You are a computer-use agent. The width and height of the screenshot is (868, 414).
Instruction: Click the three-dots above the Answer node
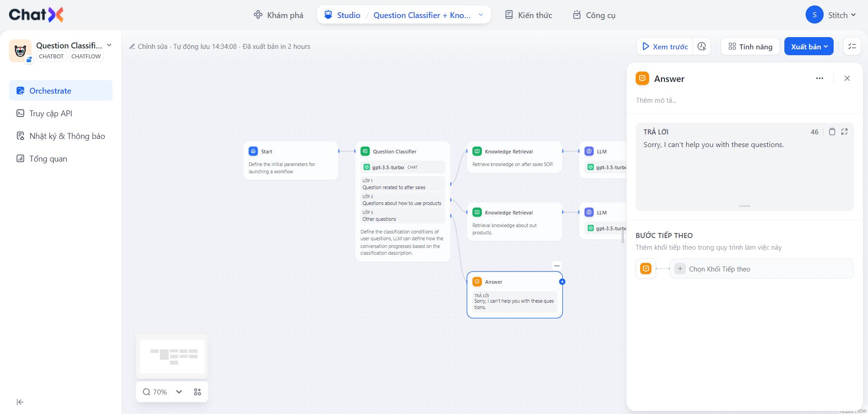[557, 266]
